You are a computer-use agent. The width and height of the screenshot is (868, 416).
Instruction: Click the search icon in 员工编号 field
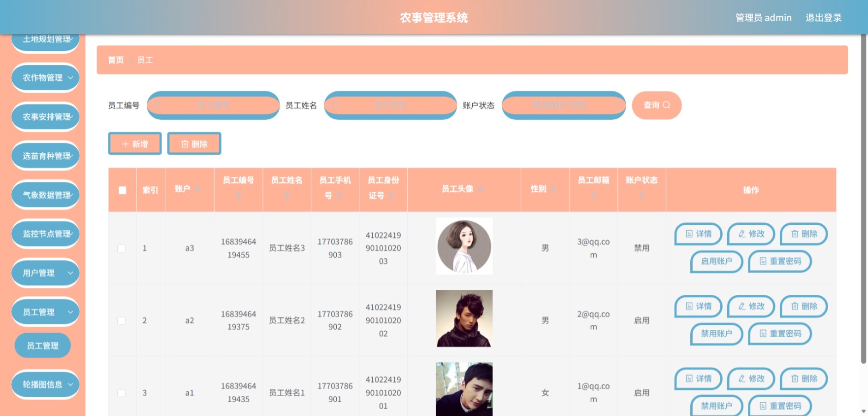157,105
